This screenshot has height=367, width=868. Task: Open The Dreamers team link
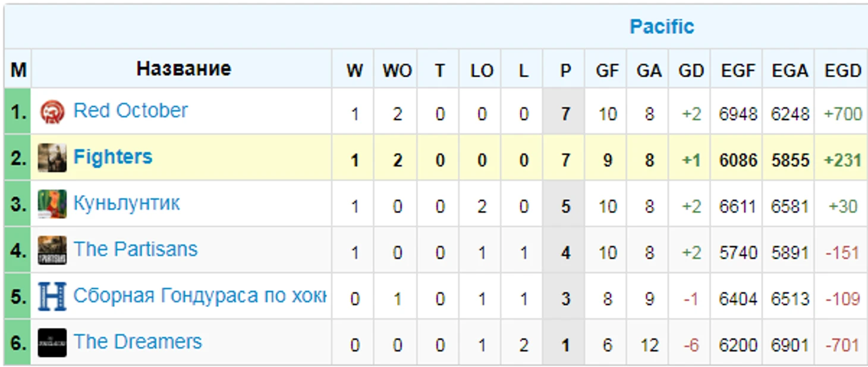137,342
